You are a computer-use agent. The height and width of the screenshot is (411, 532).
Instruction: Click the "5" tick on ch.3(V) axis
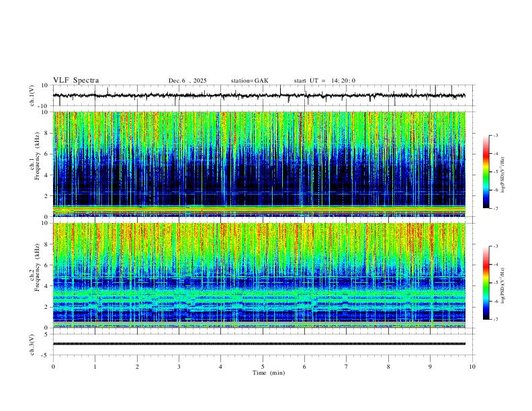click(x=47, y=334)
